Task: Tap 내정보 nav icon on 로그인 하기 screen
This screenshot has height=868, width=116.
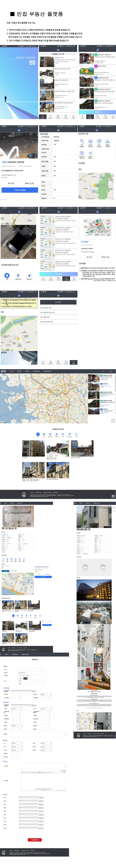Action: [73, 363]
